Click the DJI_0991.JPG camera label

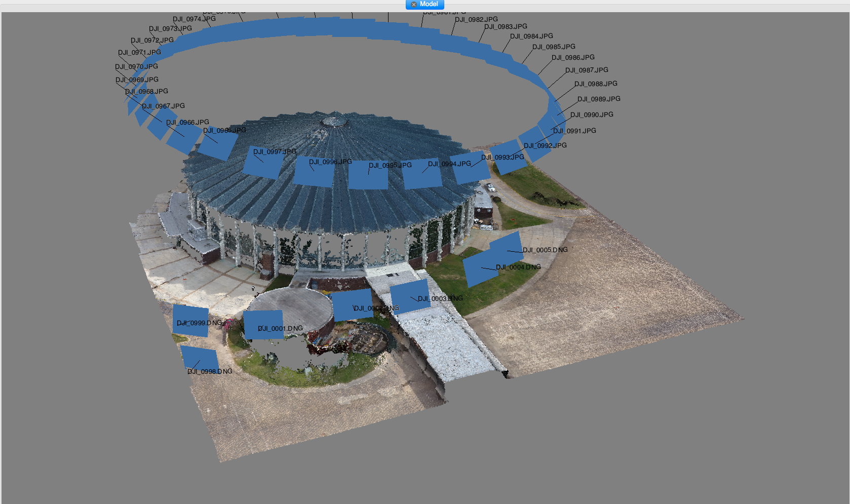click(x=574, y=131)
